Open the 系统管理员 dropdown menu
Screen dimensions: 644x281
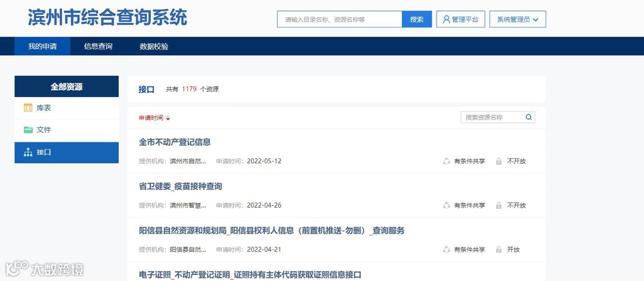point(518,19)
